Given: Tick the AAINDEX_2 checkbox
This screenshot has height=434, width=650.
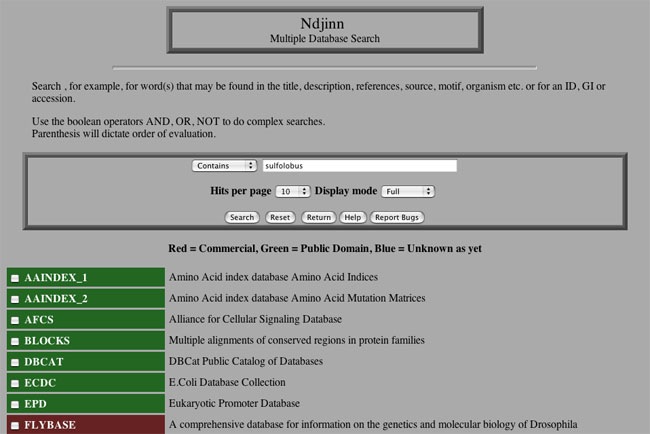Looking at the screenshot, I should [x=16, y=299].
